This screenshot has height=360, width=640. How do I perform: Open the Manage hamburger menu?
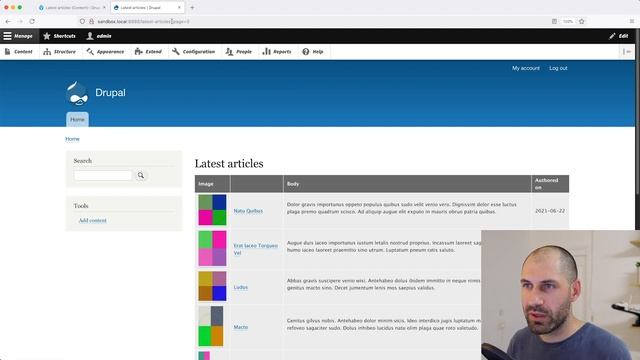[18, 36]
